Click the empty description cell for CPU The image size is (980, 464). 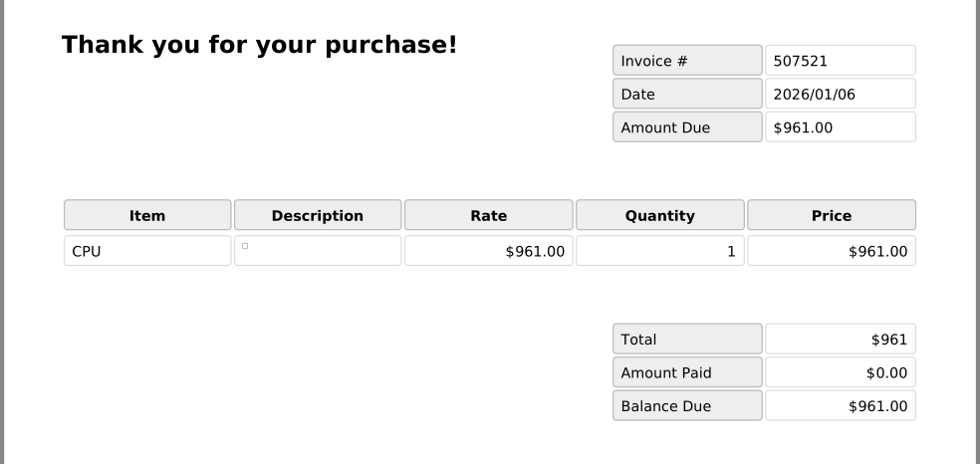tap(318, 251)
